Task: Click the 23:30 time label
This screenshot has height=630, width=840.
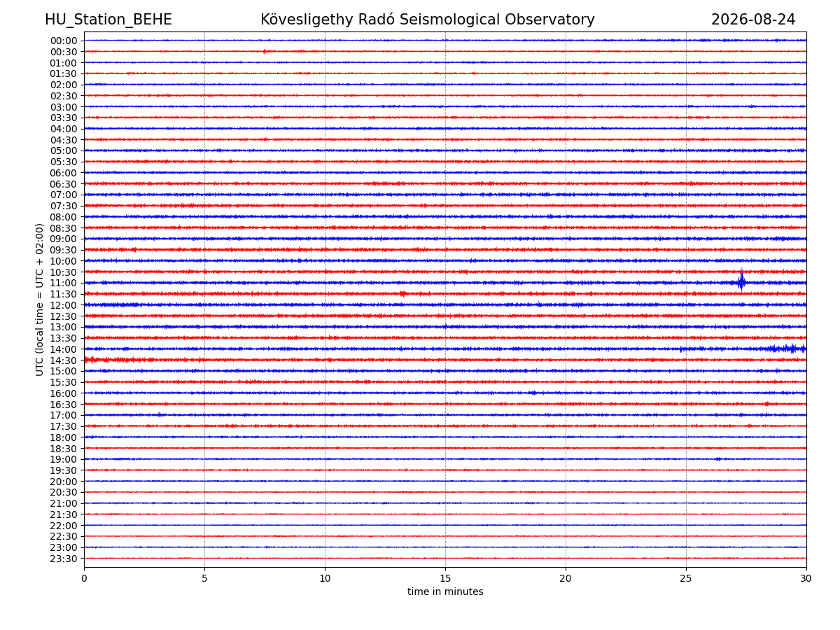Action: pyautogui.click(x=64, y=559)
